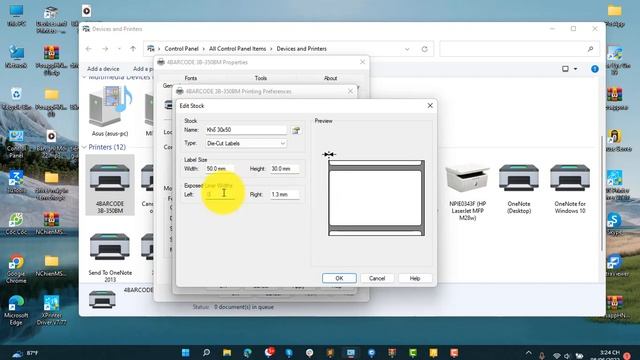Change view icon in Devices and Printers toolbar
640x360 pixels.
(565, 69)
